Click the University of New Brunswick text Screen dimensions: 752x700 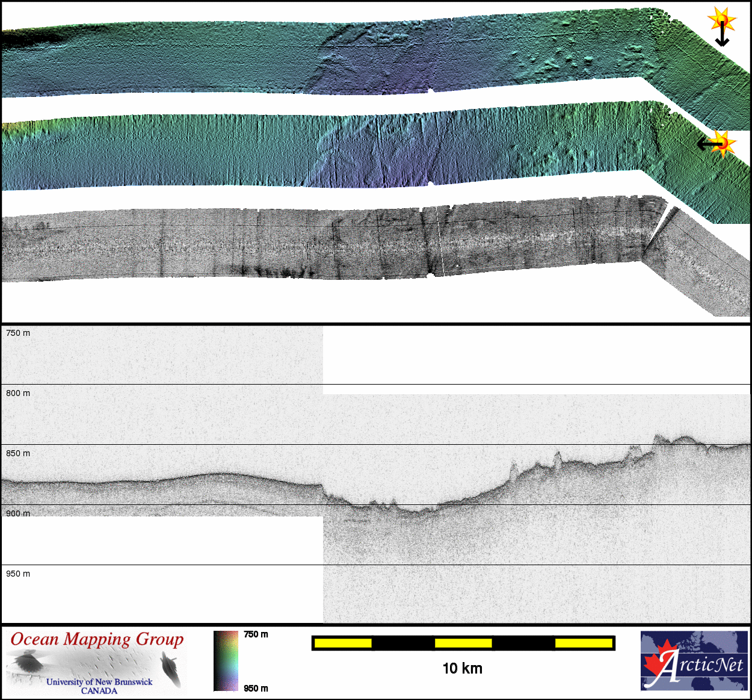pyautogui.click(x=99, y=682)
